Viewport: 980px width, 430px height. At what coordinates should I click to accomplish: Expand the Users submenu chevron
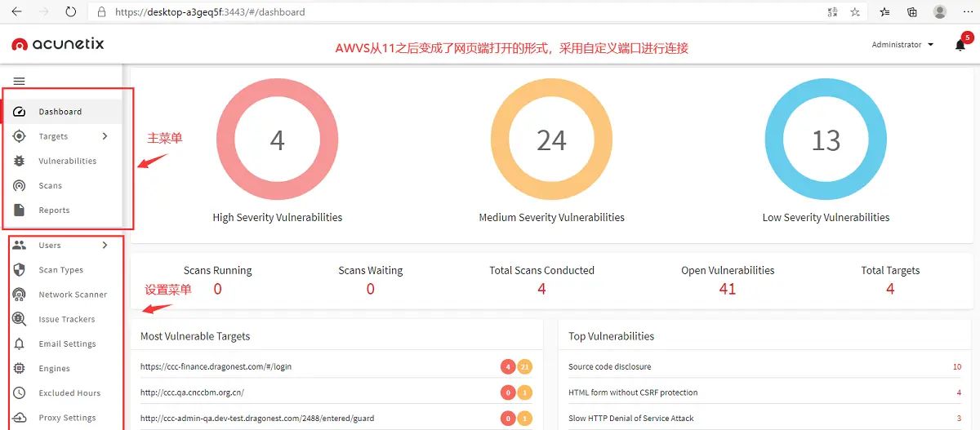pos(105,245)
